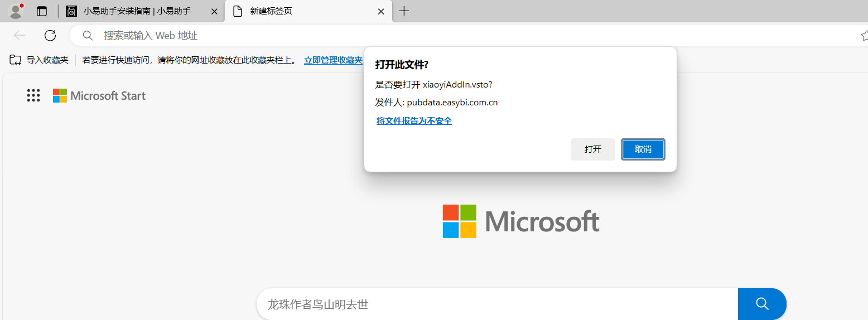
Task: Click the magnifier icon in address bar
Action: point(88,36)
